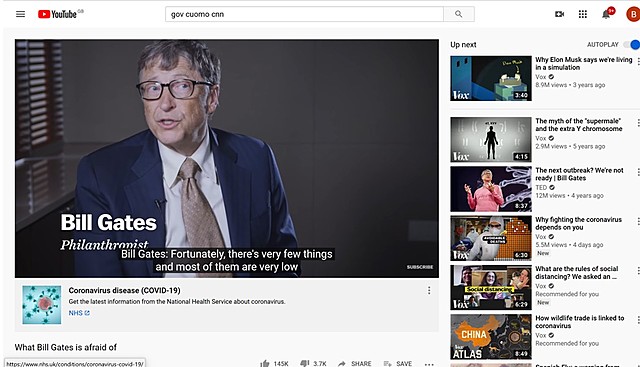The image size is (640, 367).
Task: Open the account avatar menu
Action: click(633, 14)
